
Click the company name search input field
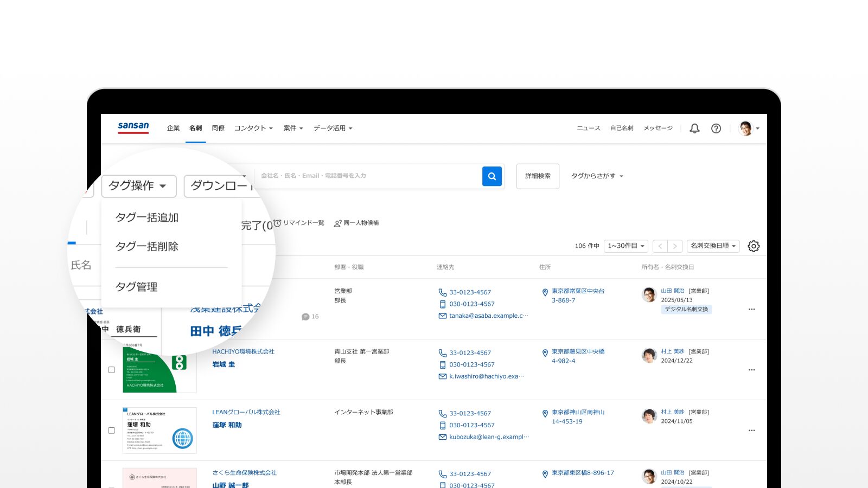[368, 176]
